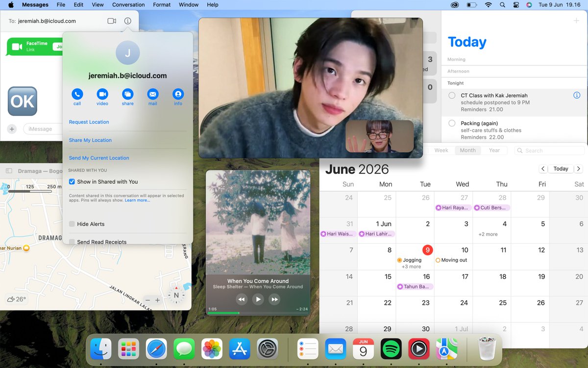Open the Format menu
The height and width of the screenshot is (368, 588).
(x=162, y=5)
